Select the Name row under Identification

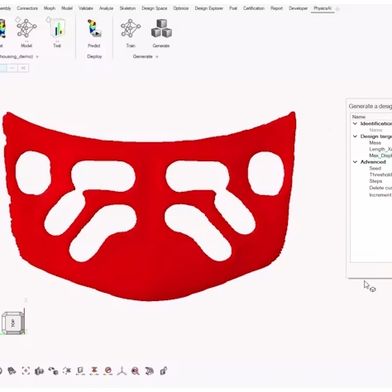[375, 130]
